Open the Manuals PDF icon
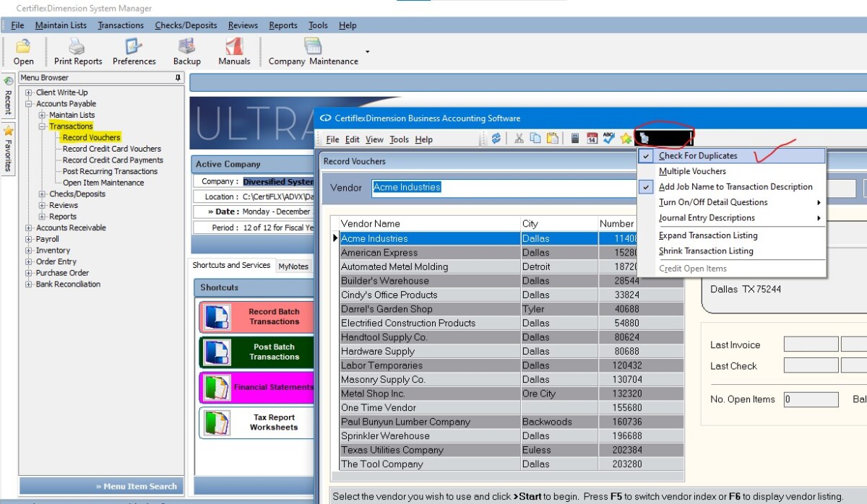Screen dimensions: 867x504 pos(233,51)
